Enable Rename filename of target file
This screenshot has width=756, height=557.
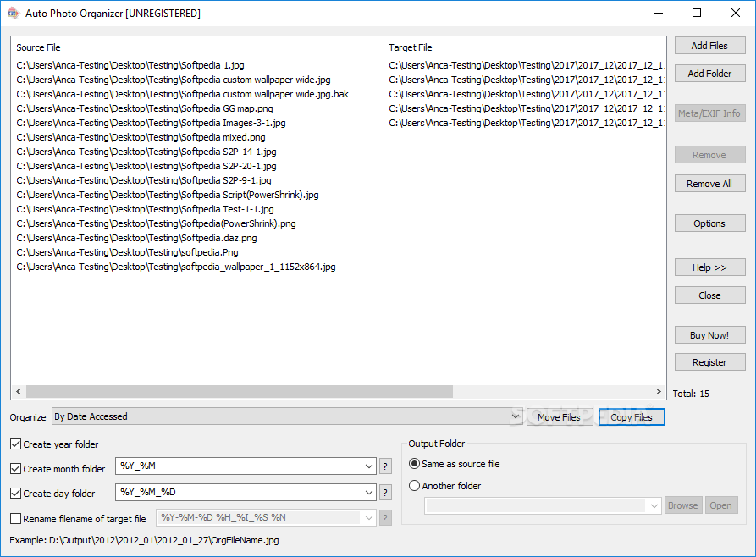coord(14,517)
